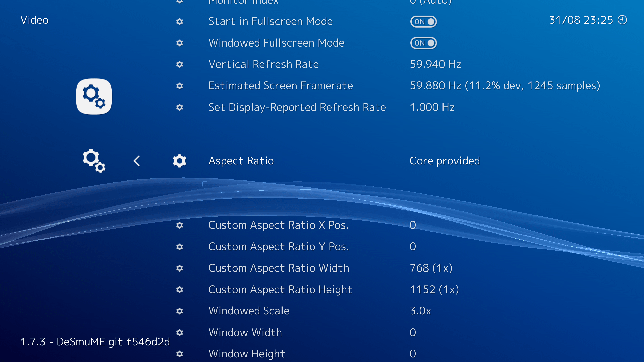Click the gear icon next to Windowed Scale
Image resolution: width=644 pixels, height=362 pixels.
pos(180,311)
